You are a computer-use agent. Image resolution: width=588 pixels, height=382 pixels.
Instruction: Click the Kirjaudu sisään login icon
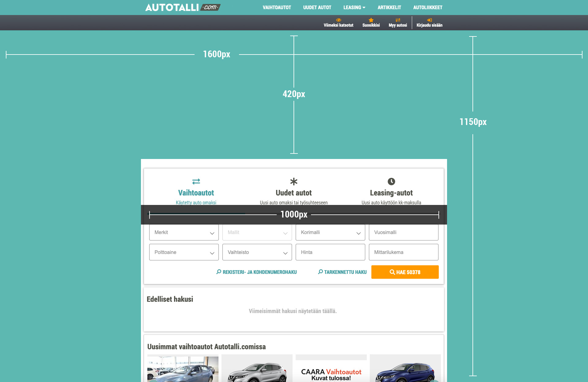(429, 20)
